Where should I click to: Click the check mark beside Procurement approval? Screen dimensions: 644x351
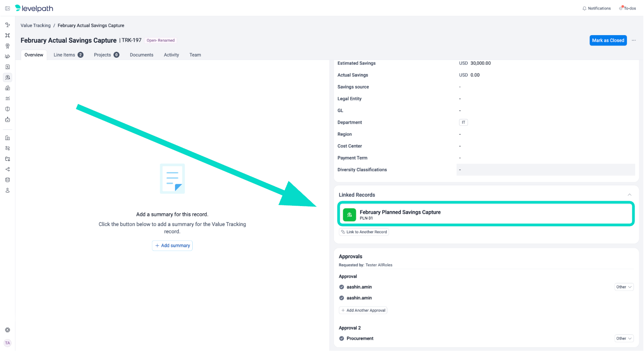342,339
